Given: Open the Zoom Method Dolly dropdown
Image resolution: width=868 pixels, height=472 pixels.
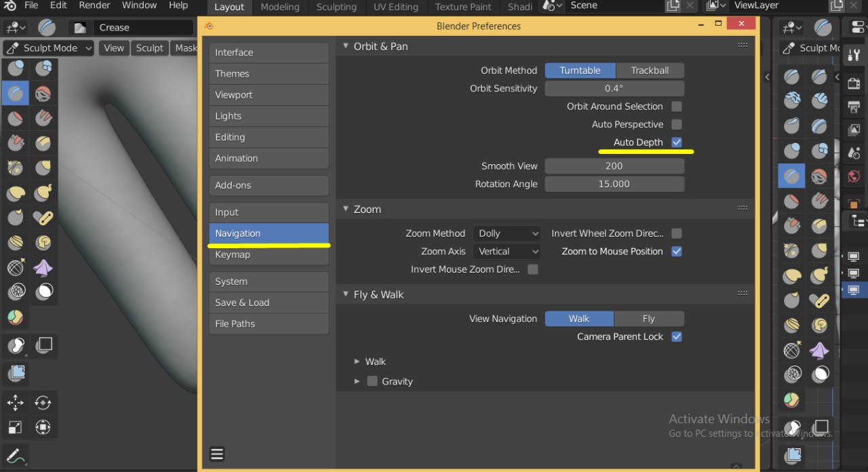Looking at the screenshot, I should (x=507, y=233).
